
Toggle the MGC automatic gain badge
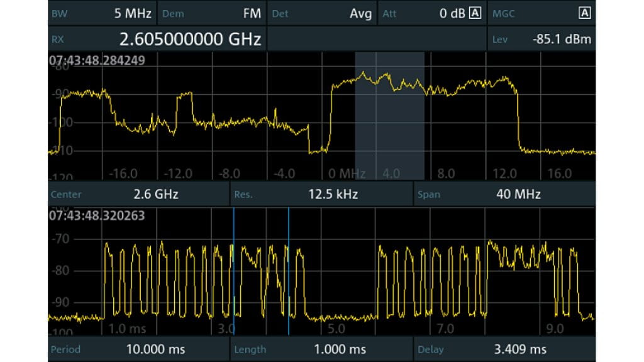(x=586, y=11)
